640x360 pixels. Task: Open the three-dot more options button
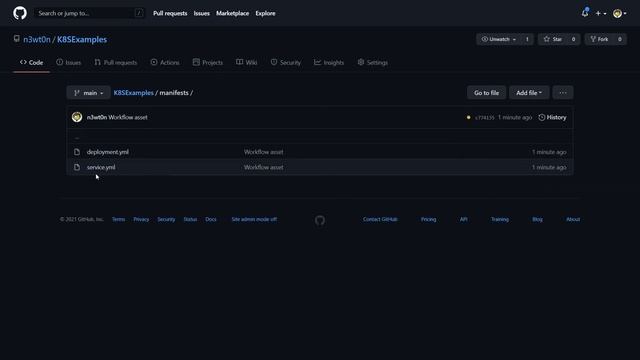point(563,93)
